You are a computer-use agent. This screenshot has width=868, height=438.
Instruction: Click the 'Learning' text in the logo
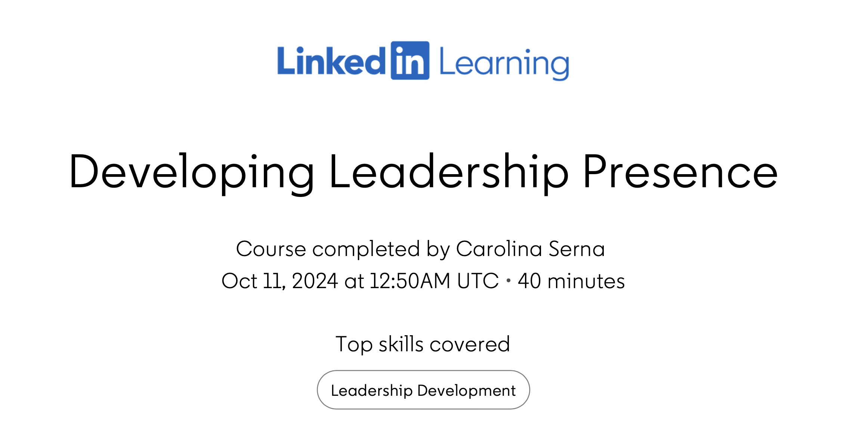click(x=504, y=64)
